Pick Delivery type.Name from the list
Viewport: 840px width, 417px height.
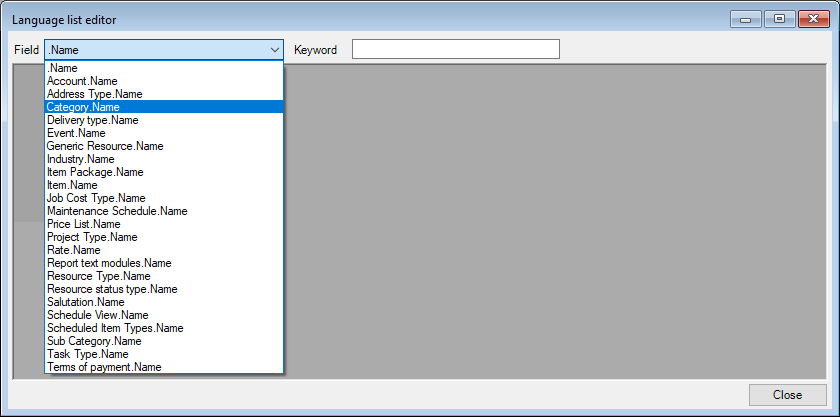[x=92, y=120]
